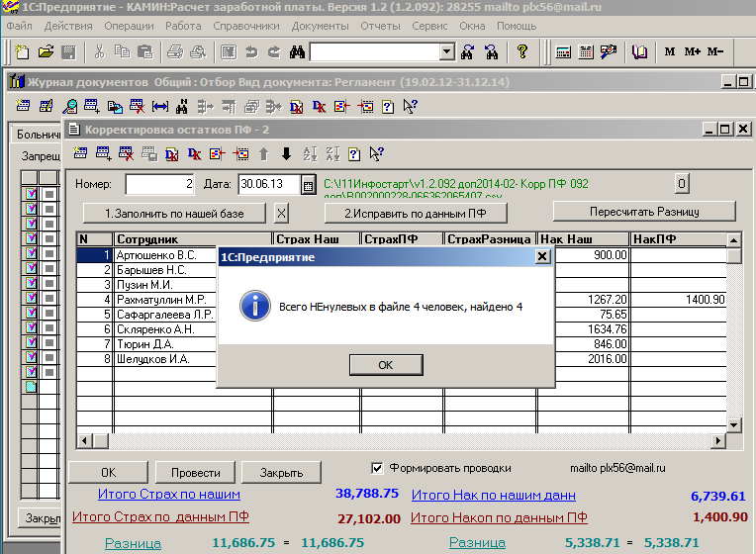
Task: Open the Calendar icon in main toolbar
Action: [x=586, y=51]
